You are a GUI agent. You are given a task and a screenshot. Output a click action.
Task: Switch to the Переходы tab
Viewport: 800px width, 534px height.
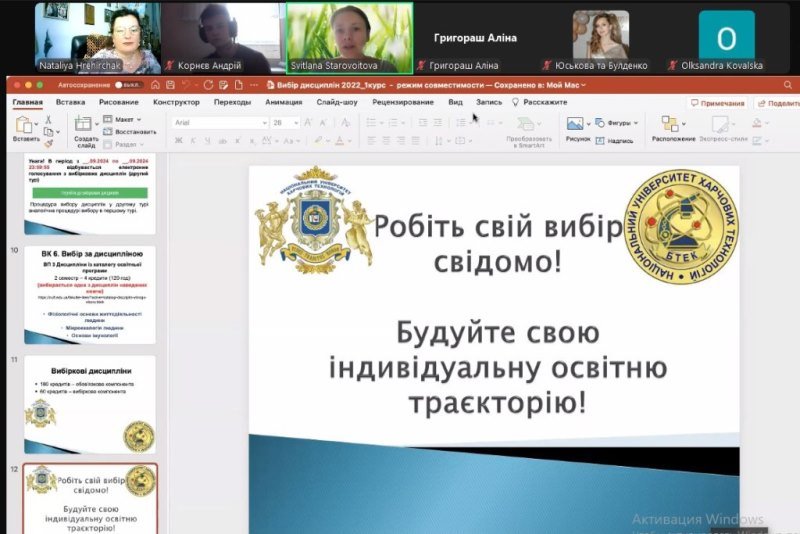233,102
